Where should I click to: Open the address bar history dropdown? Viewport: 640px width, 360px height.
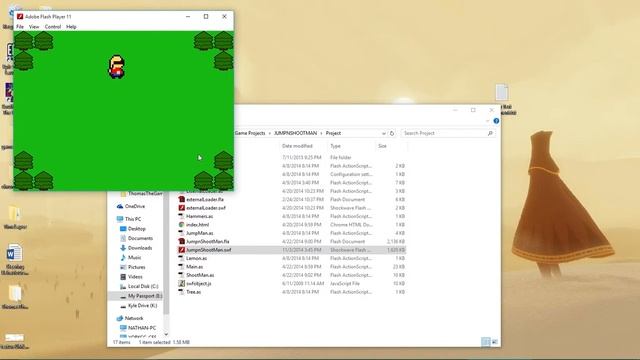(x=383, y=133)
